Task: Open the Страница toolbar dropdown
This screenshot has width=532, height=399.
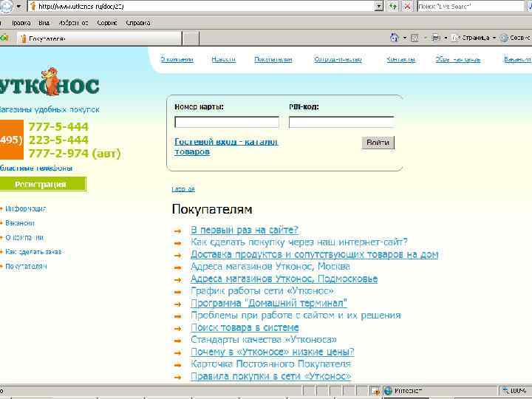Action: [474, 38]
